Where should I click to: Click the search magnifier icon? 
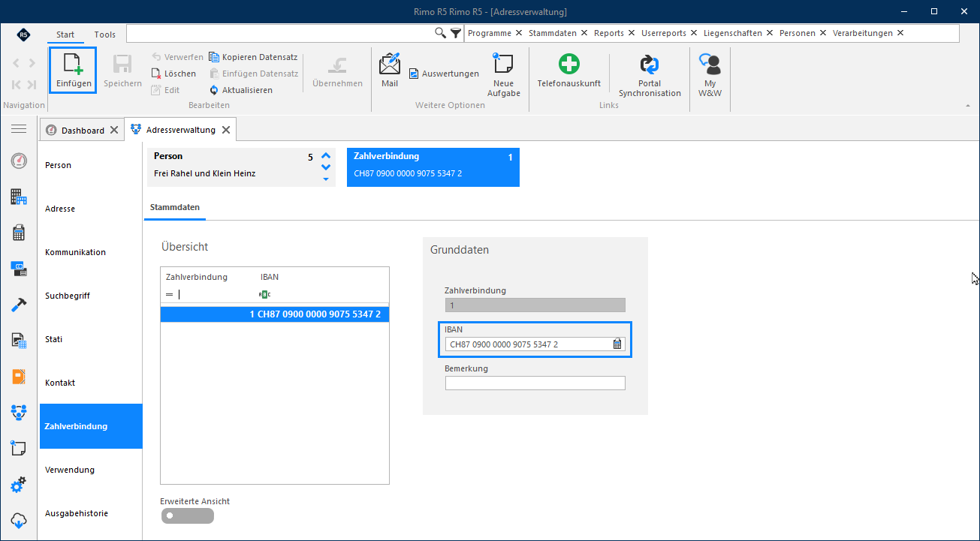point(441,33)
